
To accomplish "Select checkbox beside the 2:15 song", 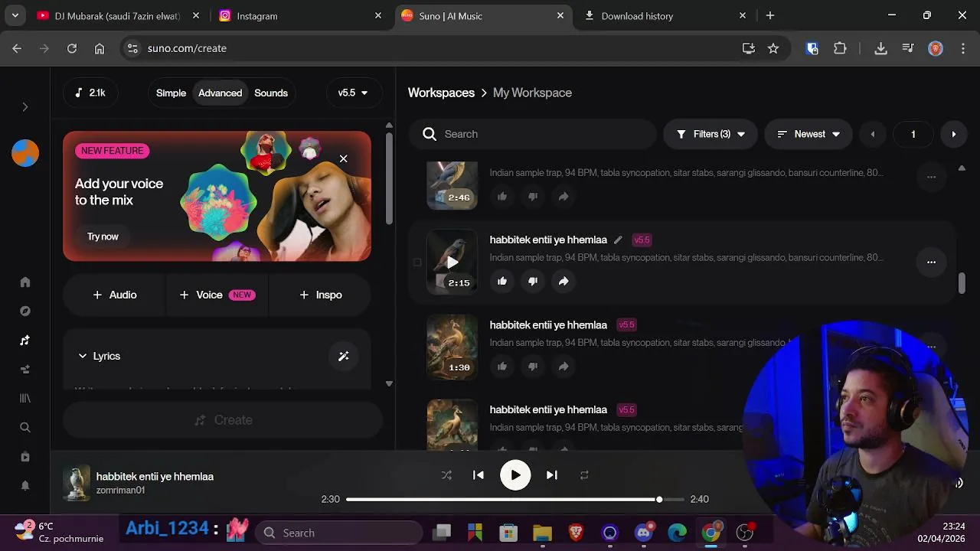I will 417,262.
